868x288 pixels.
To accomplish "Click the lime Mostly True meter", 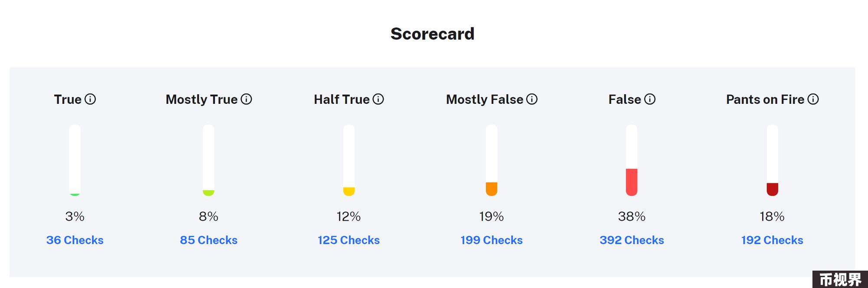I will tap(208, 160).
